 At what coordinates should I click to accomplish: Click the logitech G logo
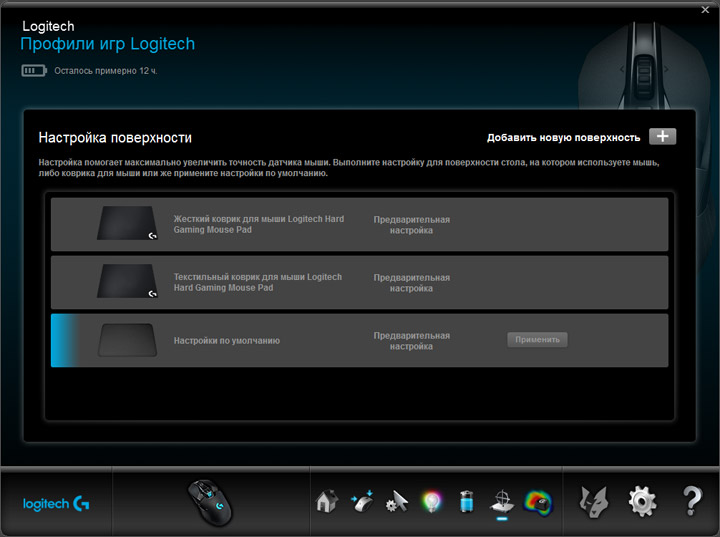56,503
